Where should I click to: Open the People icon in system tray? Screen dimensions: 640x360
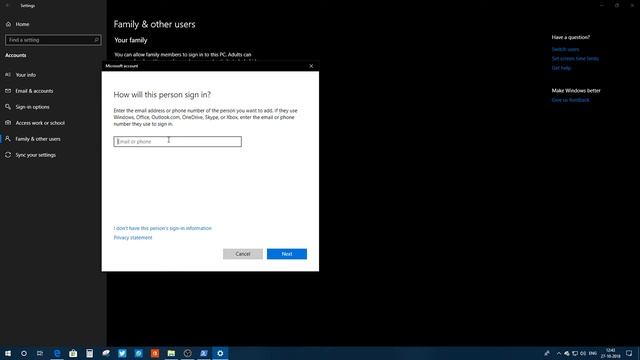(547, 353)
